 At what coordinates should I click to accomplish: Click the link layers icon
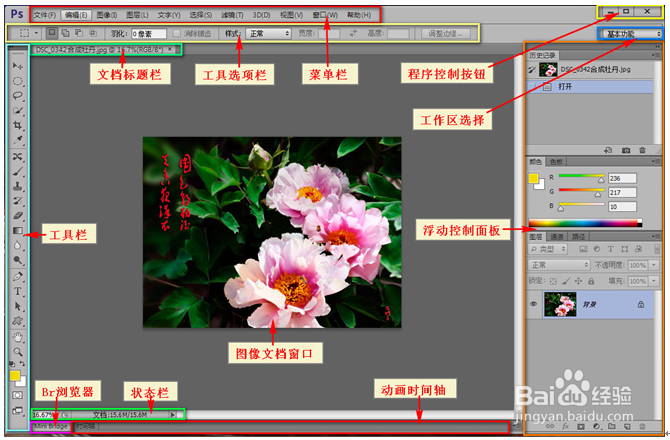point(550,426)
